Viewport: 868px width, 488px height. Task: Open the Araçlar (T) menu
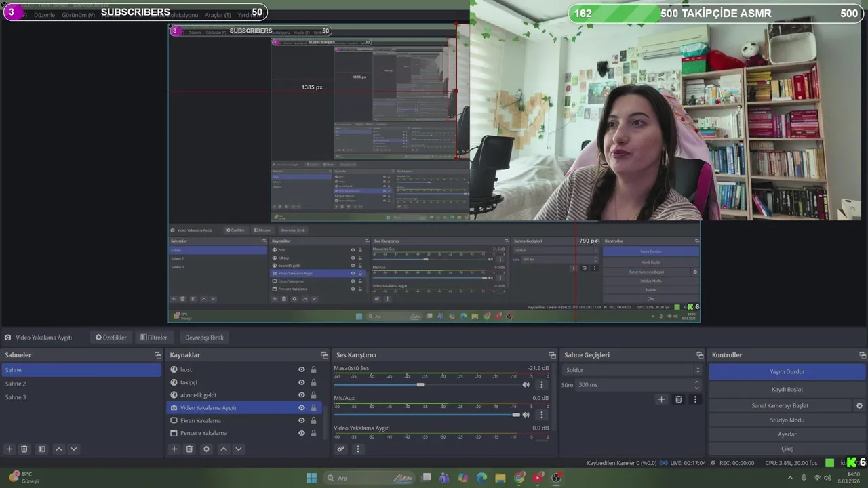tap(218, 15)
